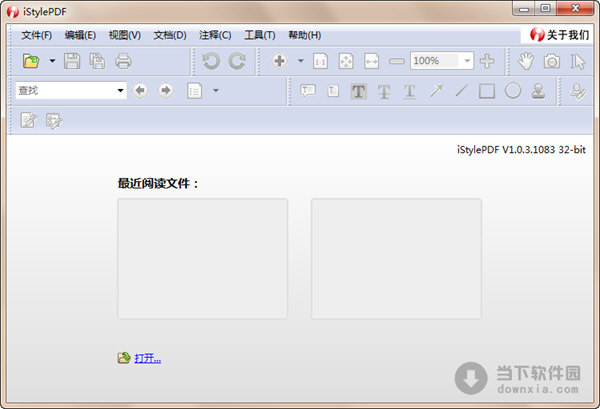
Task: Open the 文档(D) menu
Action: 170,35
